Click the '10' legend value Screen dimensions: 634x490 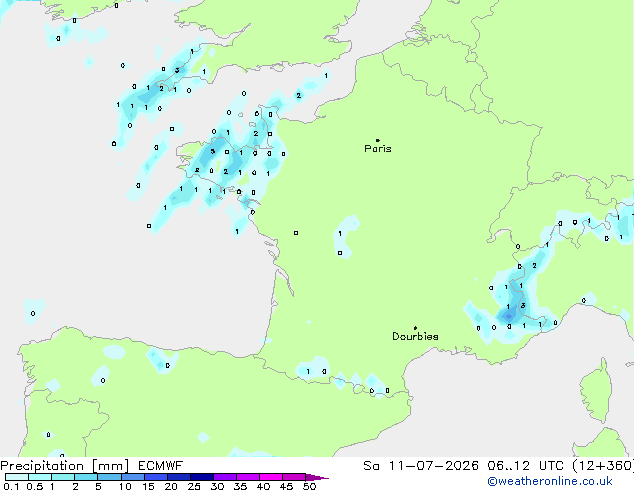pos(125,486)
